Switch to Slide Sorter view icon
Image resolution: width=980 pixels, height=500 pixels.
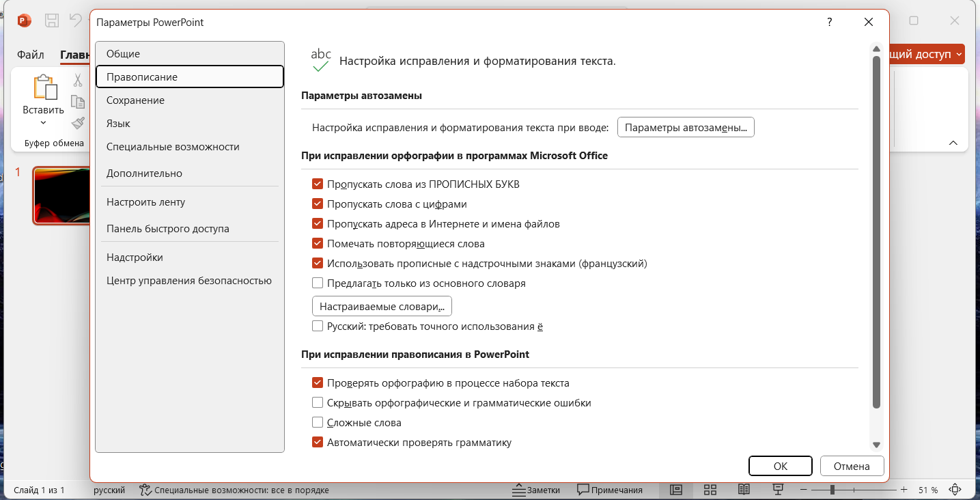point(710,490)
